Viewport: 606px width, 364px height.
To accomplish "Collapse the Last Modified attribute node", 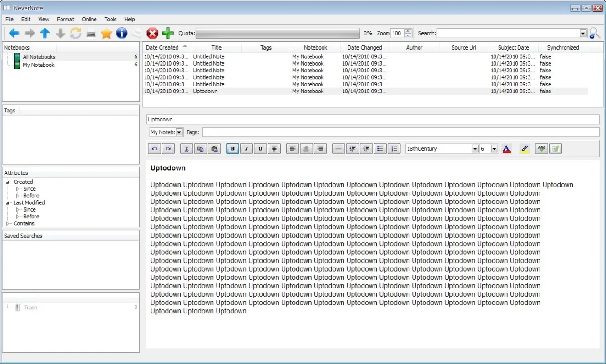I will point(8,203).
